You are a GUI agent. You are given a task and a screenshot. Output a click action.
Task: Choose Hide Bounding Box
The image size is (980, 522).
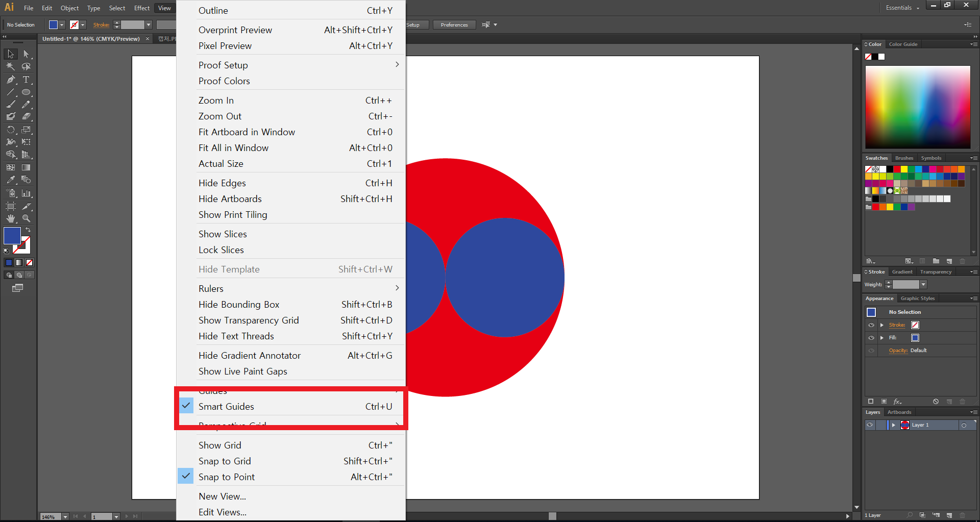(291, 305)
